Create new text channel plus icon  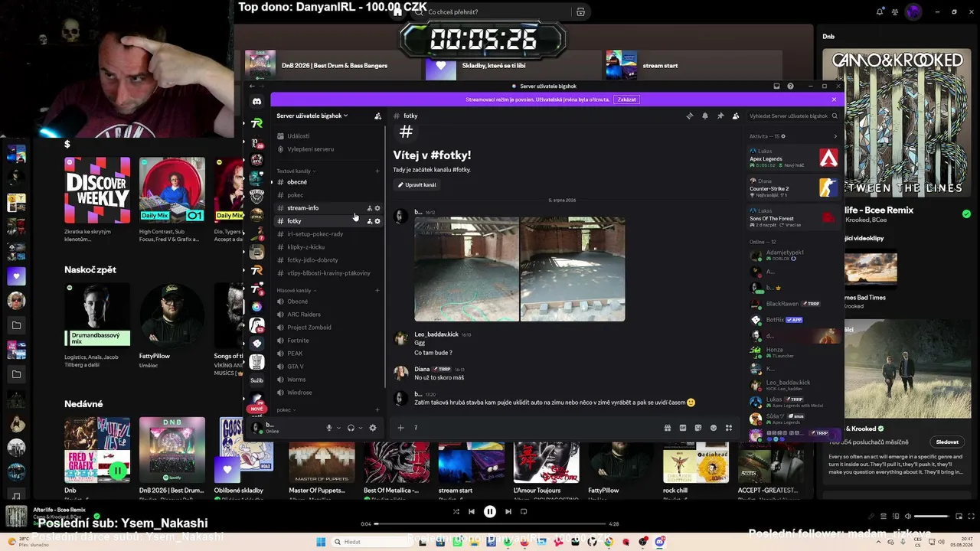[x=377, y=171]
